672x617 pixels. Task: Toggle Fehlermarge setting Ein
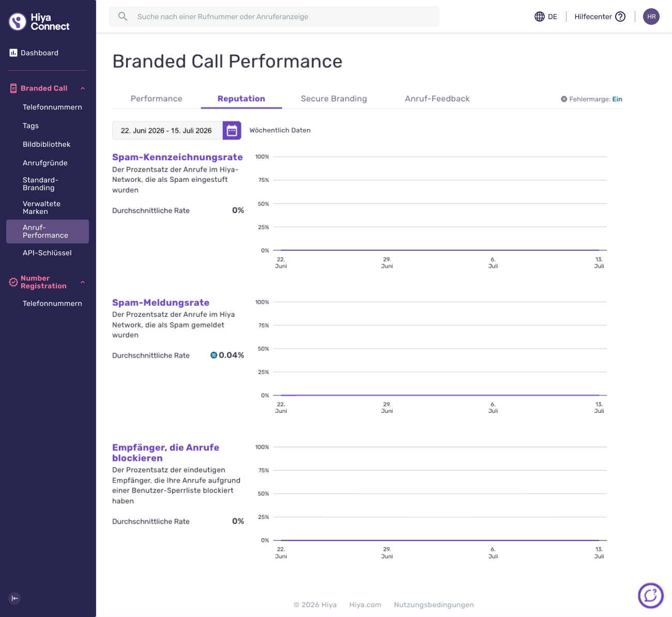pyautogui.click(x=617, y=99)
